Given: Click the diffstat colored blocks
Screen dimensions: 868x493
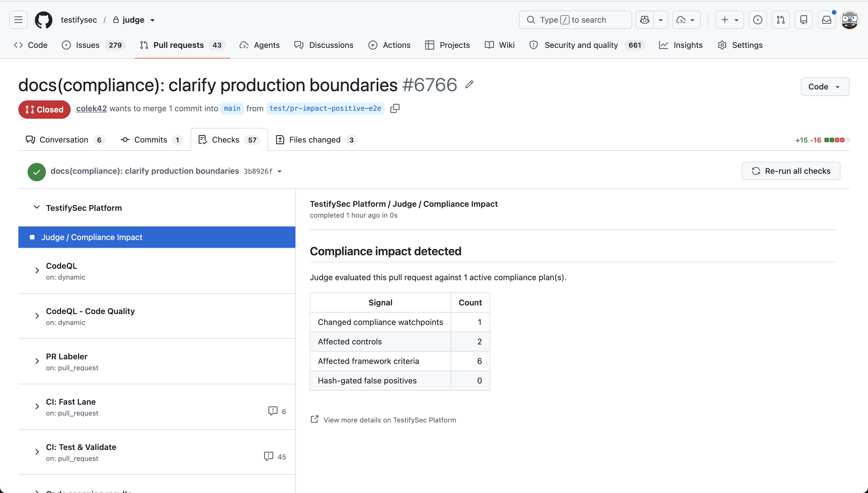Looking at the screenshot, I should click(x=836, y=140).
